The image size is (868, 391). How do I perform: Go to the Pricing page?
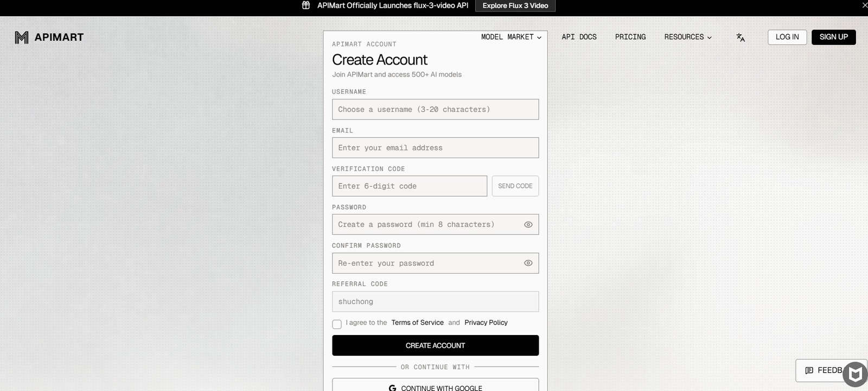coord(630,37)
